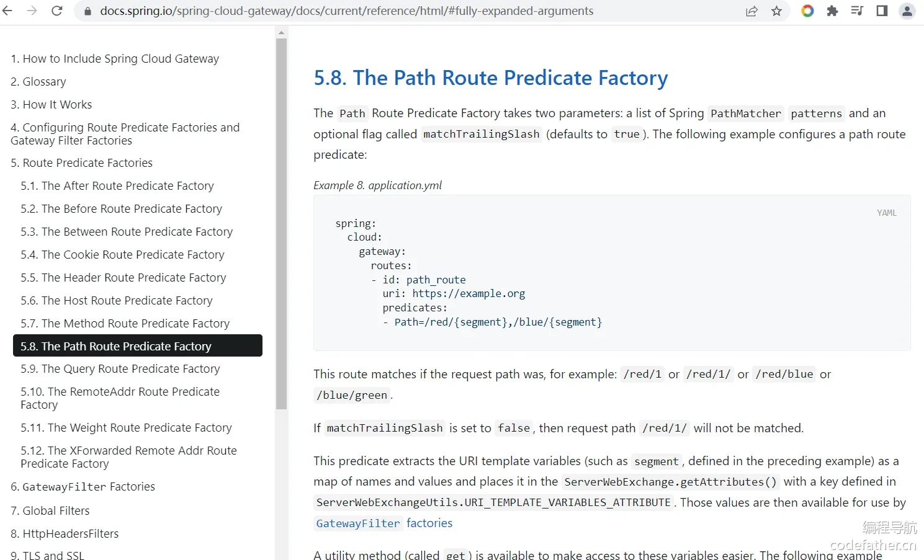924x560 pixels.
Task: Click the 'https://example.org' uri value in code
Action: [x=469, y=294]
